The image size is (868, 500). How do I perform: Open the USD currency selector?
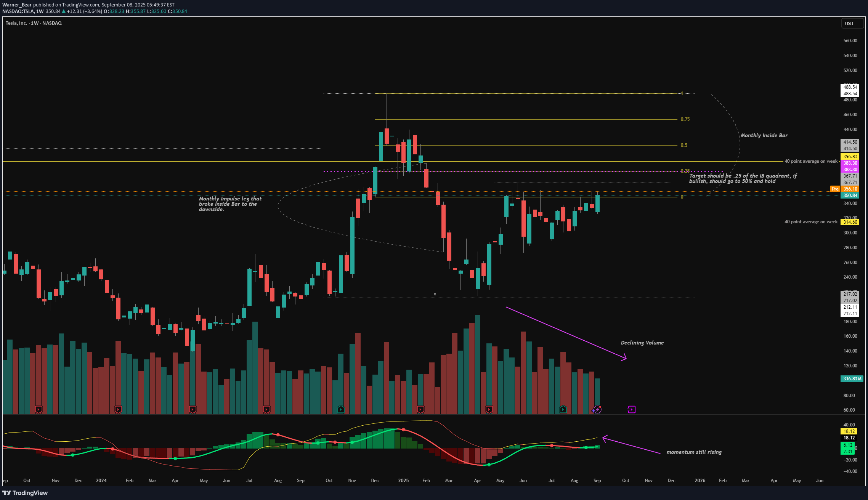852,23
